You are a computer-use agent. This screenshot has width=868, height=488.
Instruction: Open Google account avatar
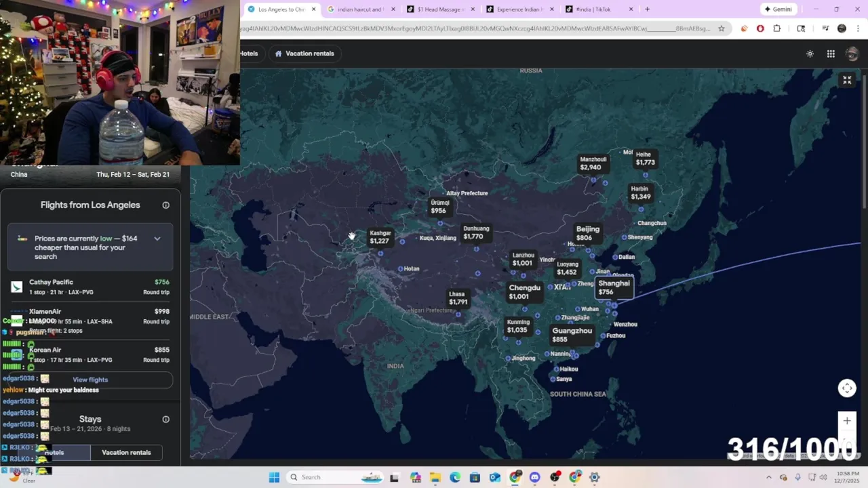tap(852, 54)
